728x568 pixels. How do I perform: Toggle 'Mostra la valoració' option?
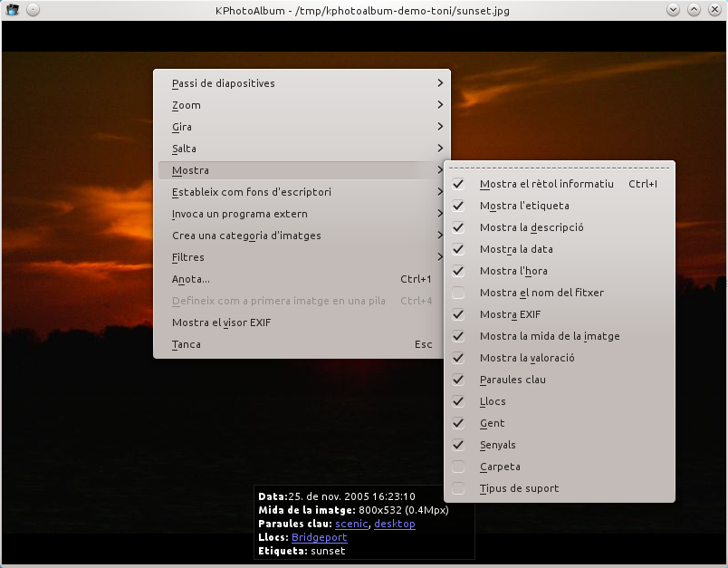tap(459, 358)
